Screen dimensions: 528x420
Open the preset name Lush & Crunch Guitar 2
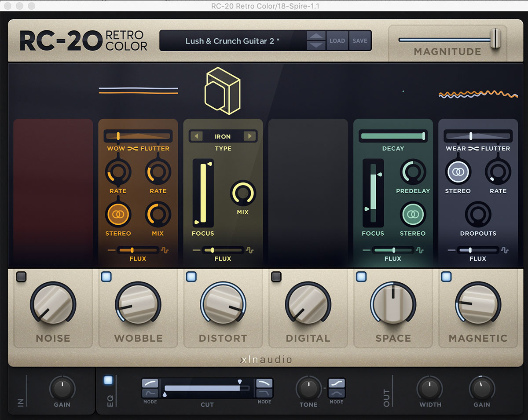pyautogui.click(x=232, y=41)
